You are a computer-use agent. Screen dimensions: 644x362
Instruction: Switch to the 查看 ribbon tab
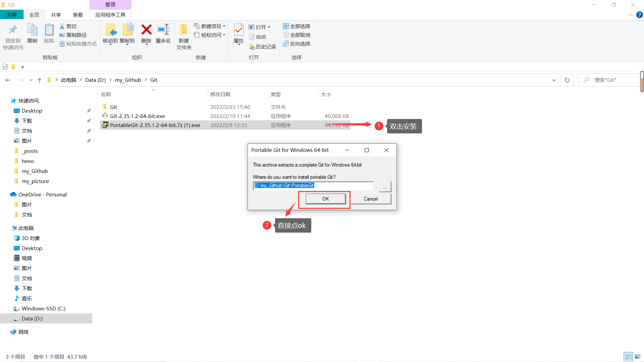click(78, 15)
